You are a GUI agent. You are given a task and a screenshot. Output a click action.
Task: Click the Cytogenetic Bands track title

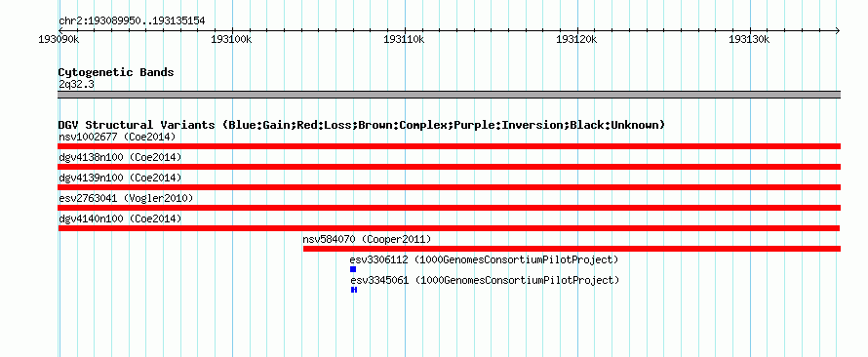[116, 72]
